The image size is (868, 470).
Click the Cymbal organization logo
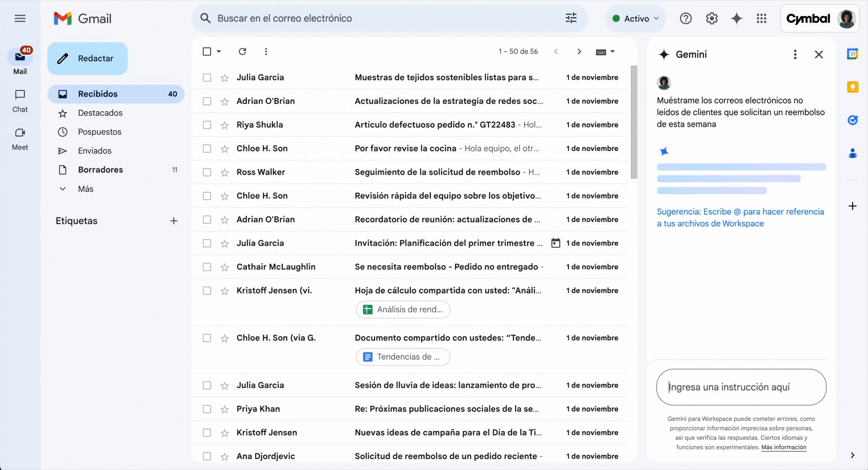808,19
